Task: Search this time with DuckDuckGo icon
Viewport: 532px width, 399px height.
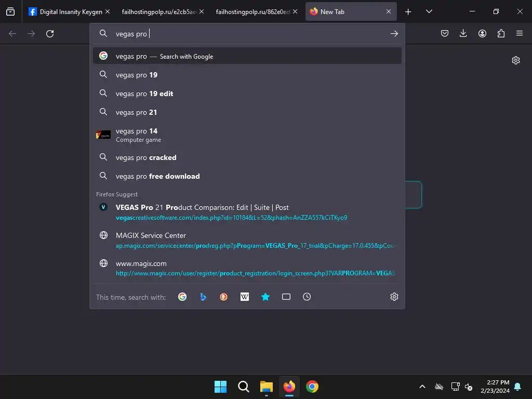Action: [x=223, y=297]
